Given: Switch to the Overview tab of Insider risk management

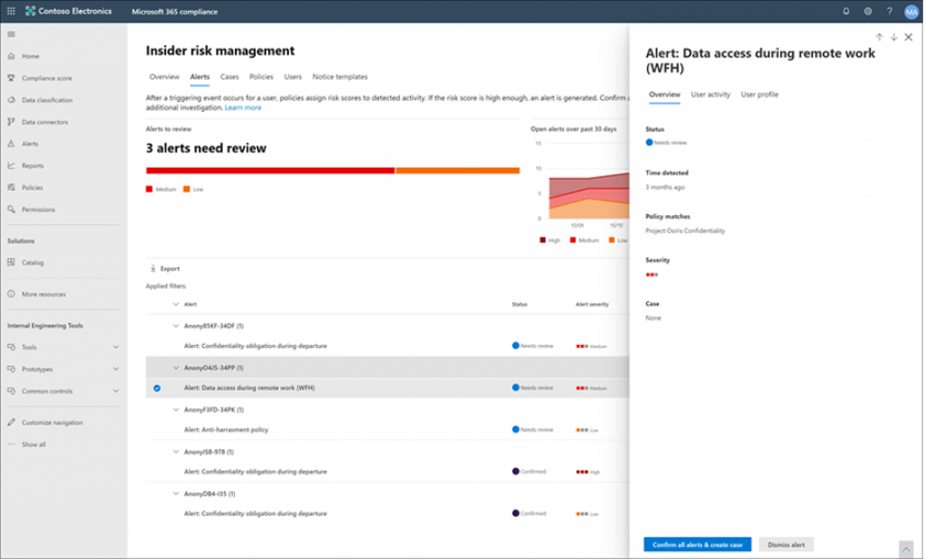Looking at the screenshot, I should point(164,77).
